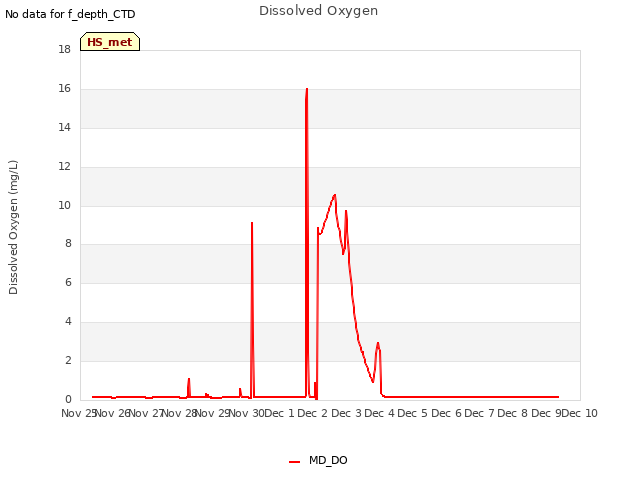Viewport: 640px width, 480px height.
Task: Click the y-axis value 14
Action: [x=64, y=128]
